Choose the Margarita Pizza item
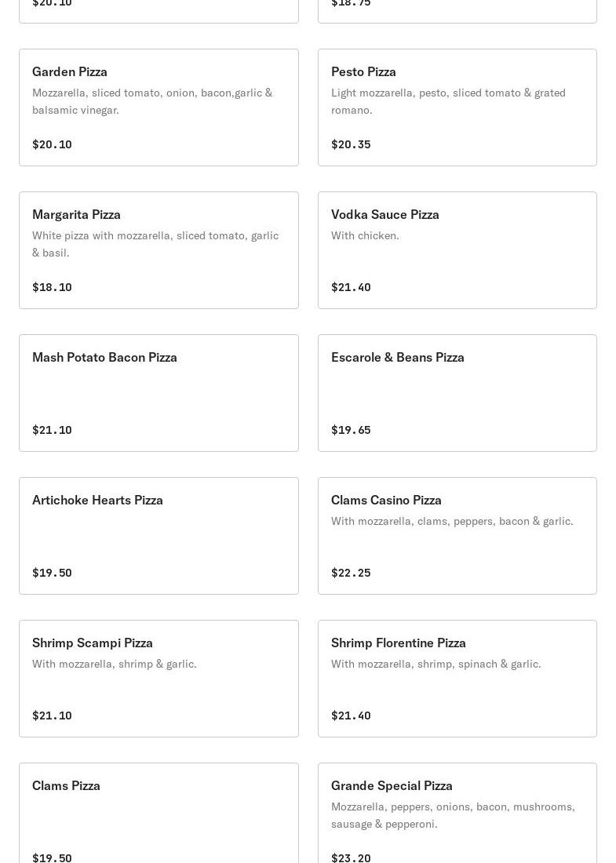This screenshot has width=616, height=863. pos(159,250)
